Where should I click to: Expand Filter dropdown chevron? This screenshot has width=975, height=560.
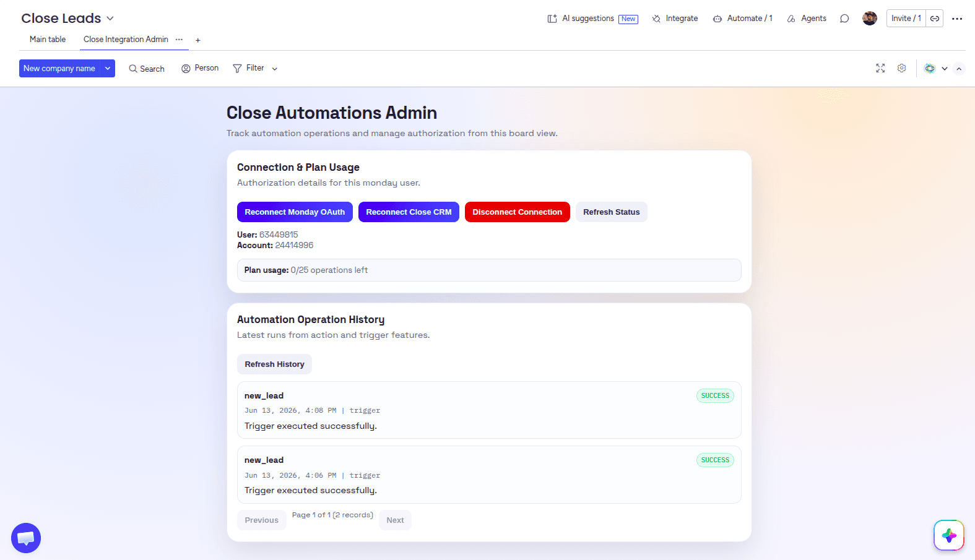click(275, 69)
